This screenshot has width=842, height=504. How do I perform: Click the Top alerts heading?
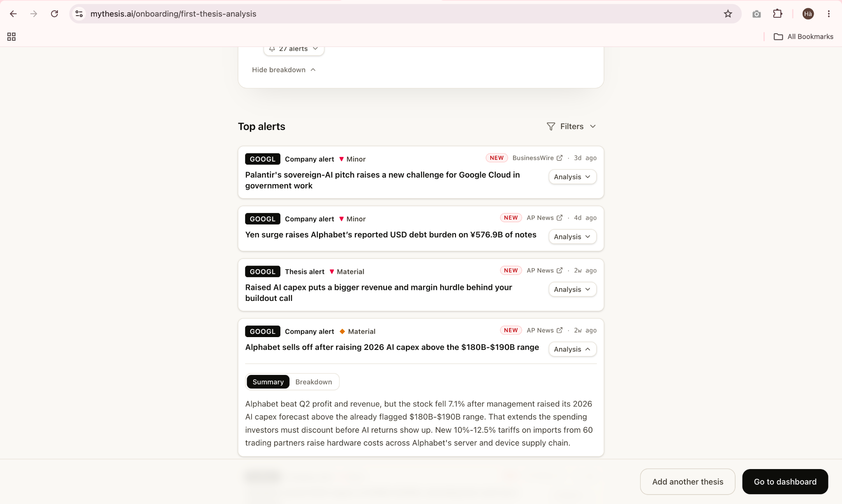(x=261, y=127)
